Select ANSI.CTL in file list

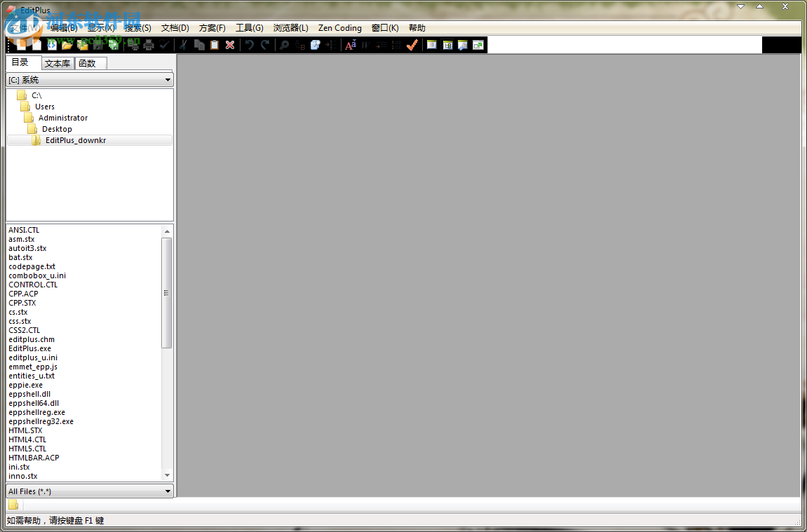point(24,230)
